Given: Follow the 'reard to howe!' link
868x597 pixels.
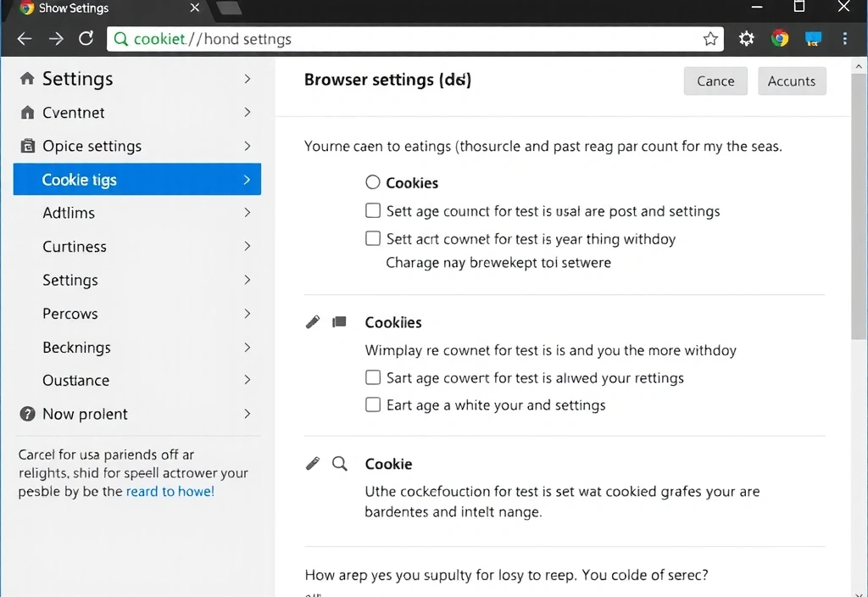Looking at the screenshot, I should tap(170, 492).
